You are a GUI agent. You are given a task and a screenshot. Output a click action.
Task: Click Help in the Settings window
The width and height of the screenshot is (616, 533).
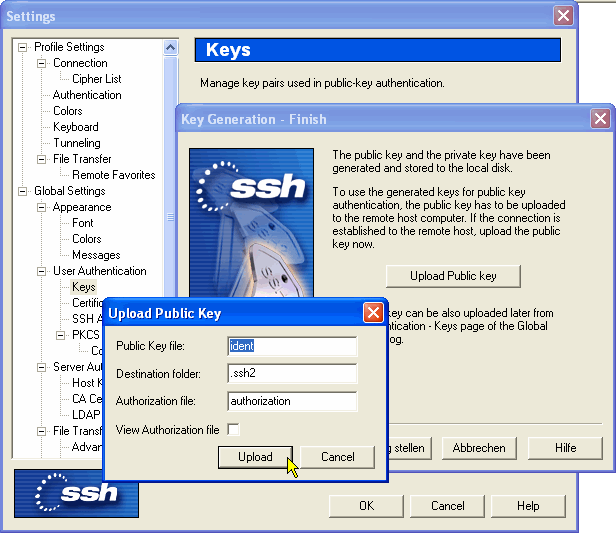pos(528,506)
